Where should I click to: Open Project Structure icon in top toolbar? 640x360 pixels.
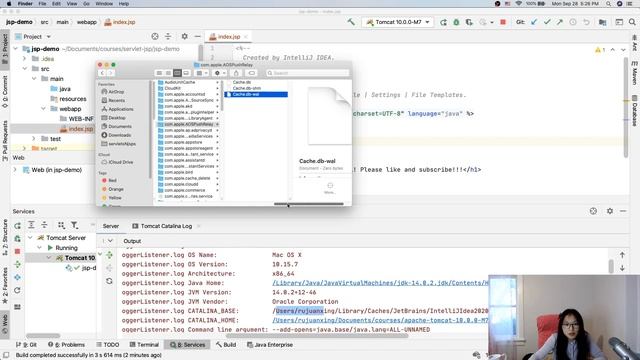(602, 22)
